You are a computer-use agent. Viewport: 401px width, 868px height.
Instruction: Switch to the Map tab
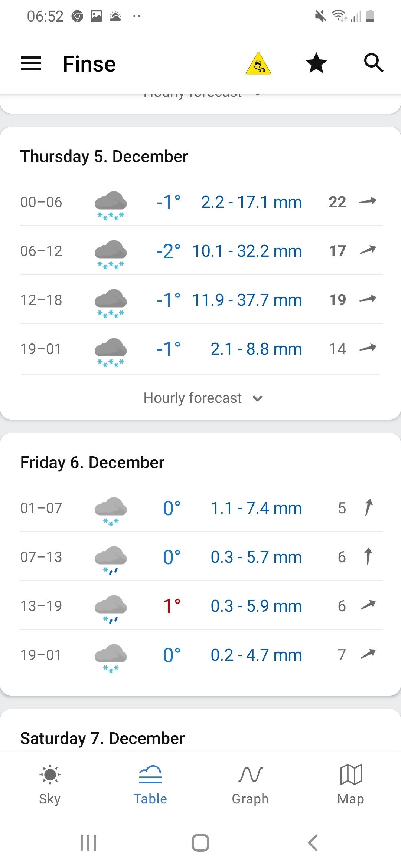tap(351, 784)
